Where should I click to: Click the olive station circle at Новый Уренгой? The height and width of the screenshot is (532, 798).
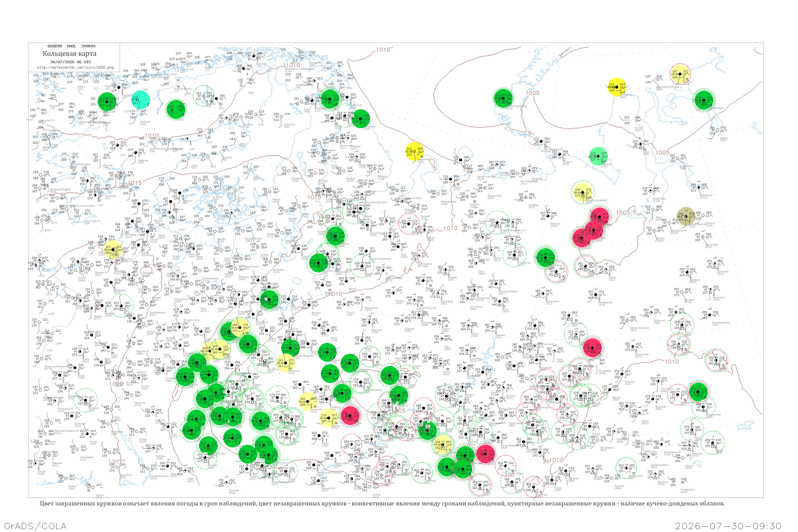[x=686, y=217]
